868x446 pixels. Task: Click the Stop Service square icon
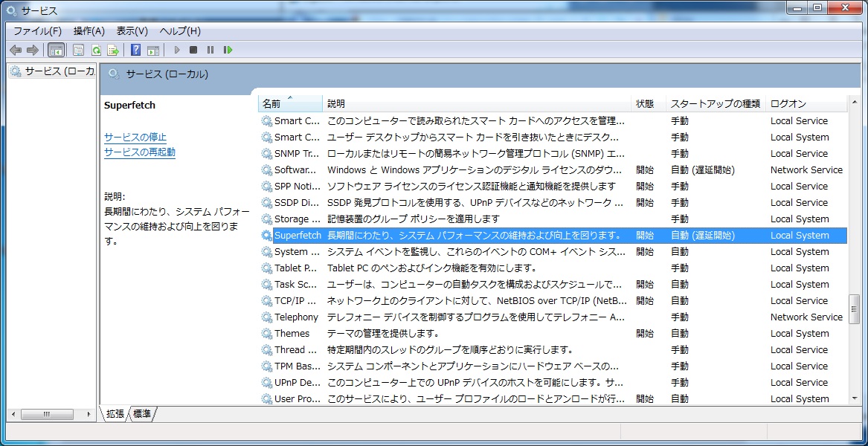[193, 50]
